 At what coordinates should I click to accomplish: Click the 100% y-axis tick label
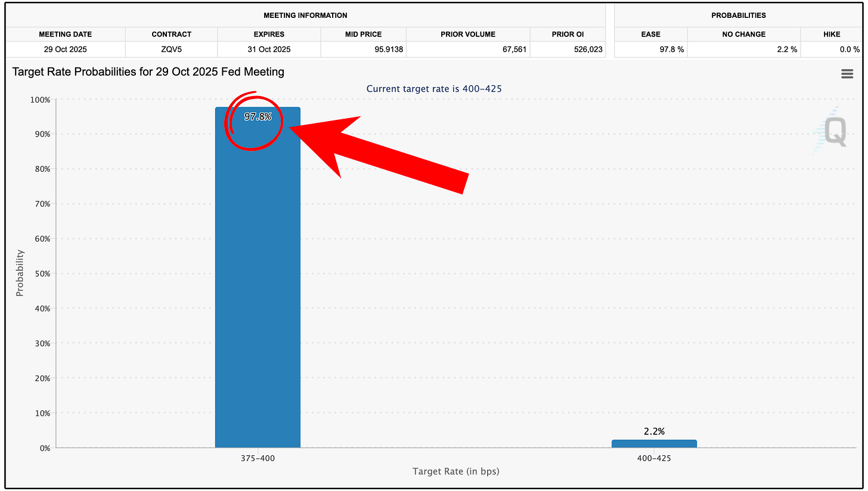pos(40,100)
